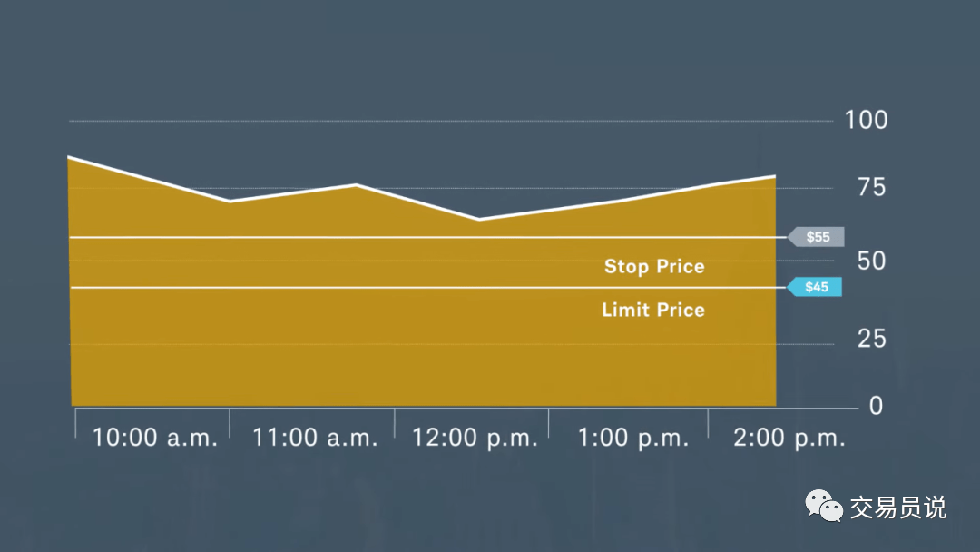This screenshot has width=980, height=552.
Task: Click the 1:00 p.m. axis label
Action: [633, 438]
